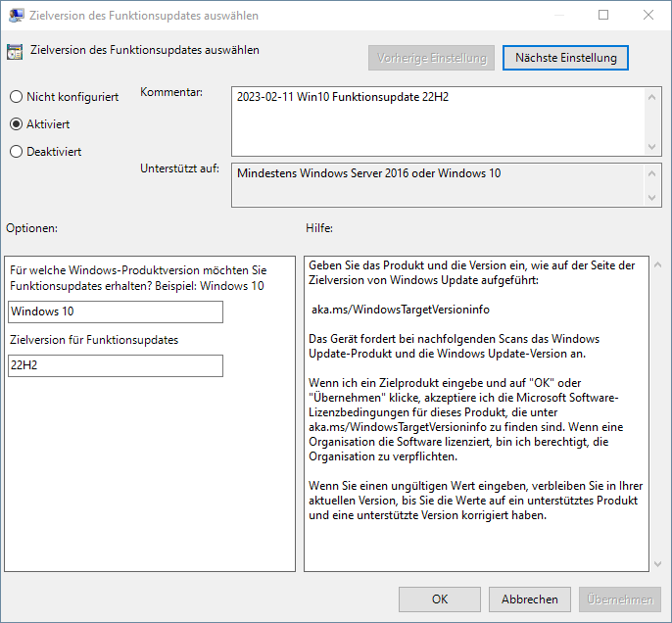672x623 pixels.
Task: Click the Wenn Sie einen ungültigen Wert paragraph
Action: click(x=476, y=501)
